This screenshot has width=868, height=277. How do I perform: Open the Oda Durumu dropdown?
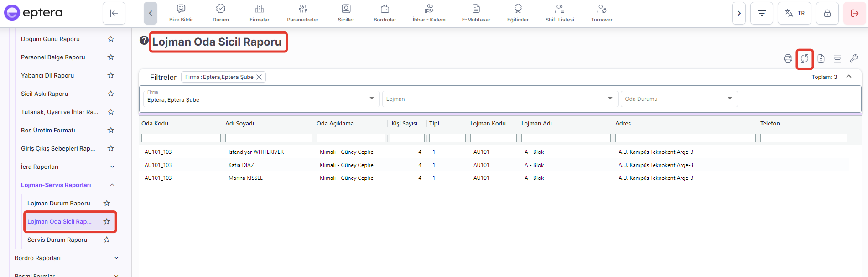coord(679,99)
